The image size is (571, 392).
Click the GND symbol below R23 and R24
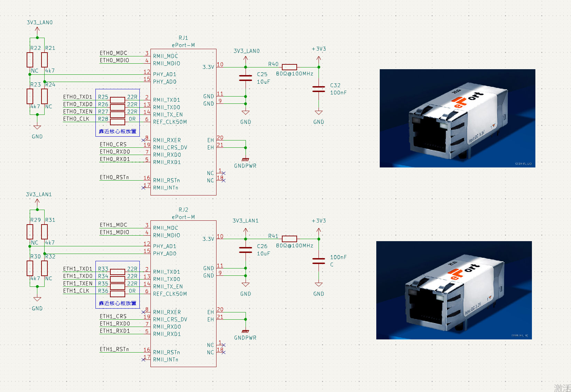pos(37,127)
